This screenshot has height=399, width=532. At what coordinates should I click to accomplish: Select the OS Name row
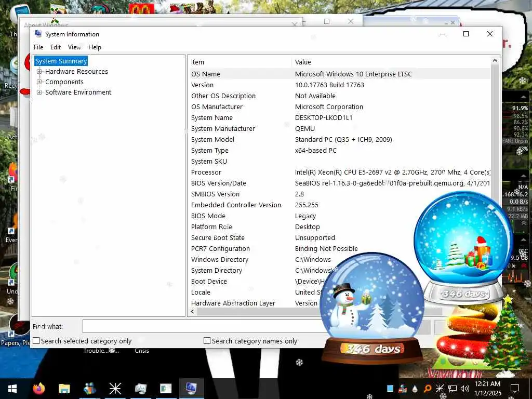pyautogui.click(x=339, y=74)
